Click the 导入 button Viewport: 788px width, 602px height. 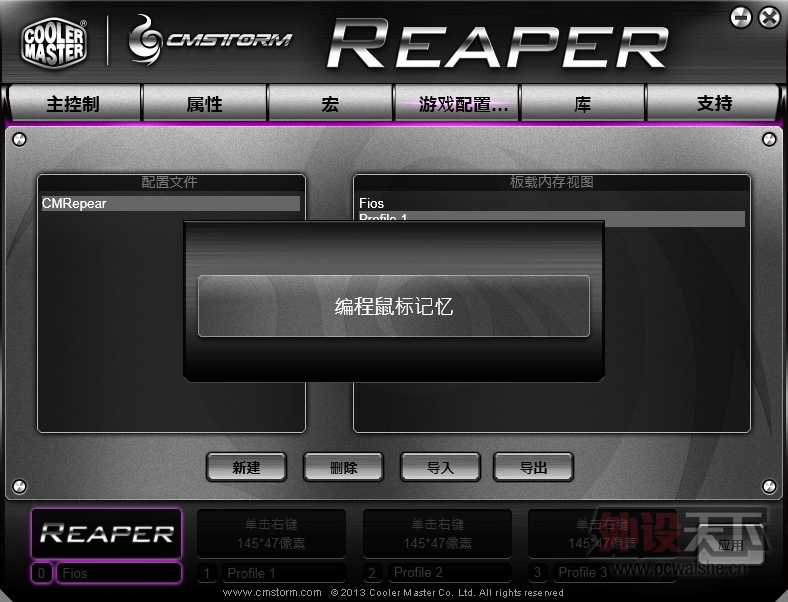(440, 467)
